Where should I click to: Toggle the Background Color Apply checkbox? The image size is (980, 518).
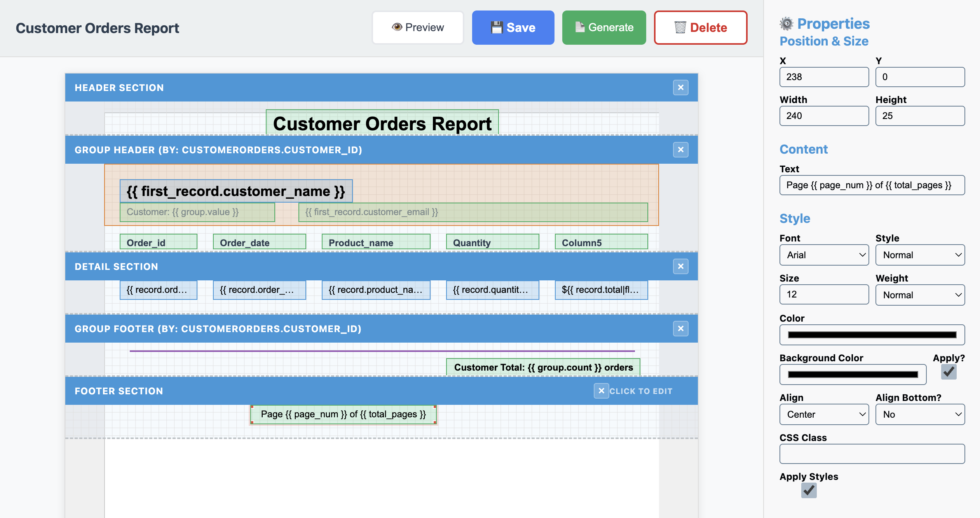tap(948, 373)
